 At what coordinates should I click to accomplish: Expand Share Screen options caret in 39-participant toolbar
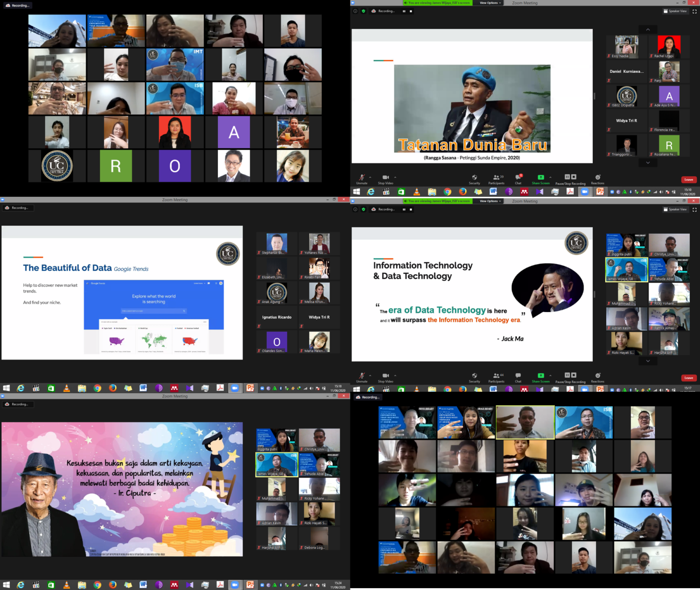pos(550,177)
